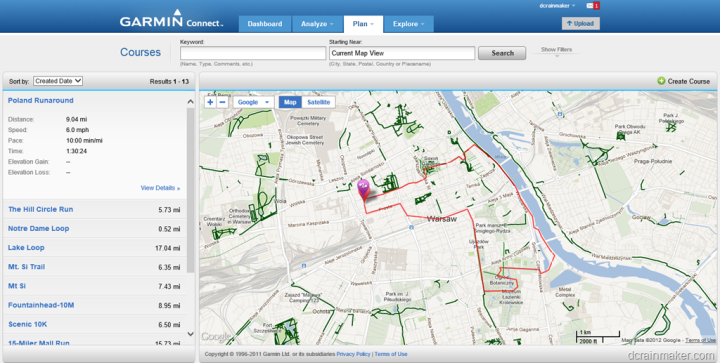Zoom out the map with minus button
Viewport: 720px width, 363px height.
(222, 102)
